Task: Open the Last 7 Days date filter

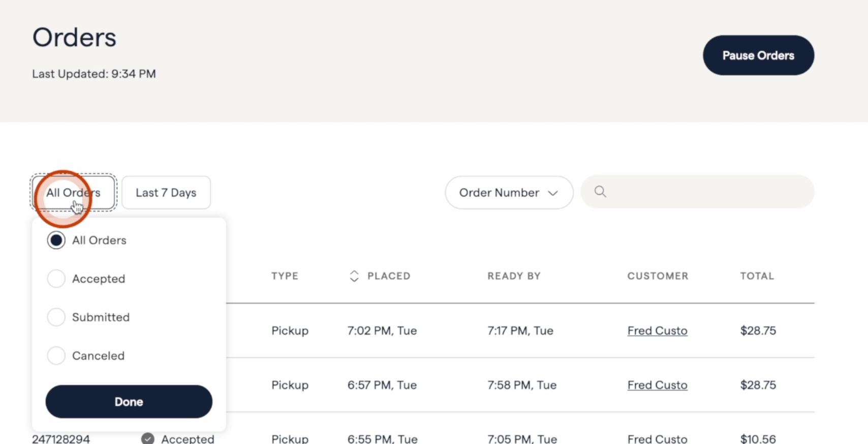Action: 166,193
